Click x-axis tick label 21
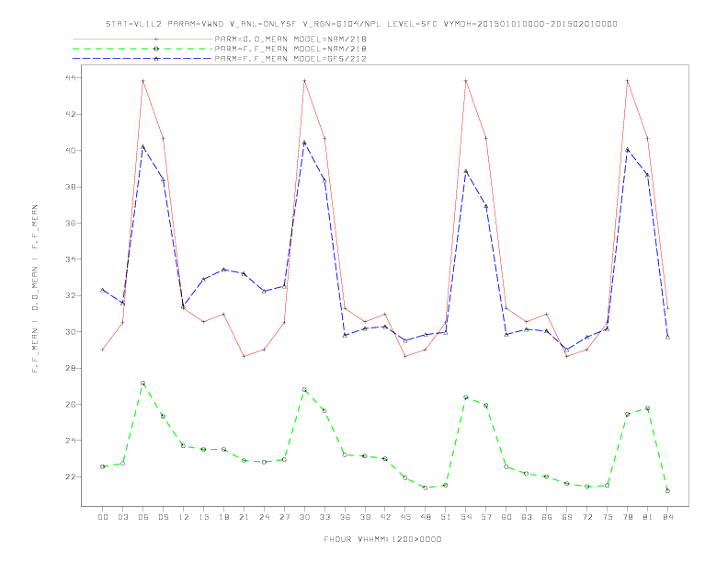728x563 pixels. (x=244, y=517)
